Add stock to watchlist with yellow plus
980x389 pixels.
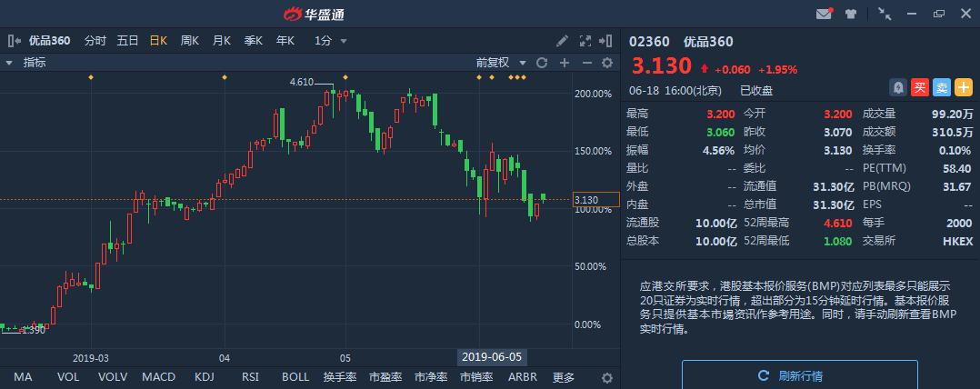963,87
